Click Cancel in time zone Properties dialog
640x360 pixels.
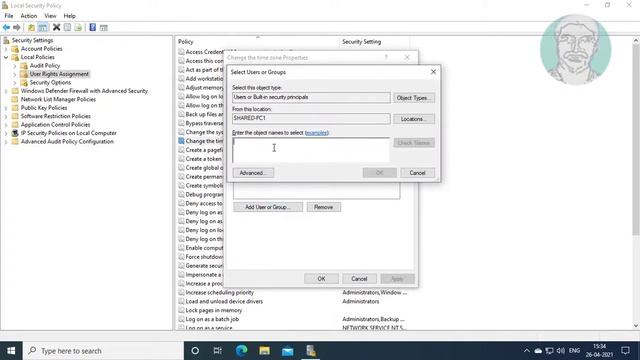point(359,279)
